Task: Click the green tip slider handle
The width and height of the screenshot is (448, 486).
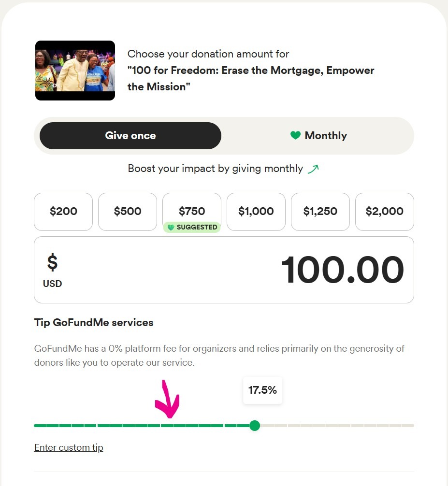Action: tap(255, 426)
